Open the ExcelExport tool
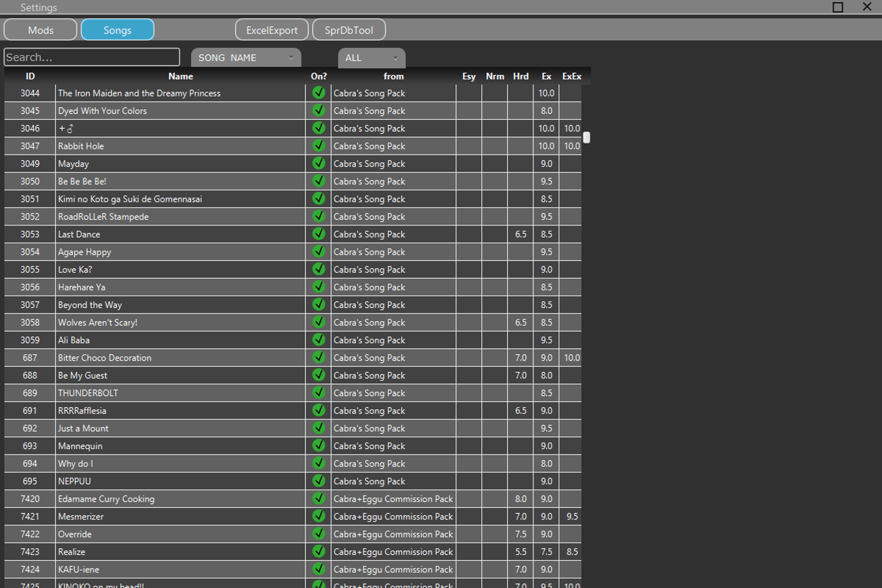 [x=272, y=29]
